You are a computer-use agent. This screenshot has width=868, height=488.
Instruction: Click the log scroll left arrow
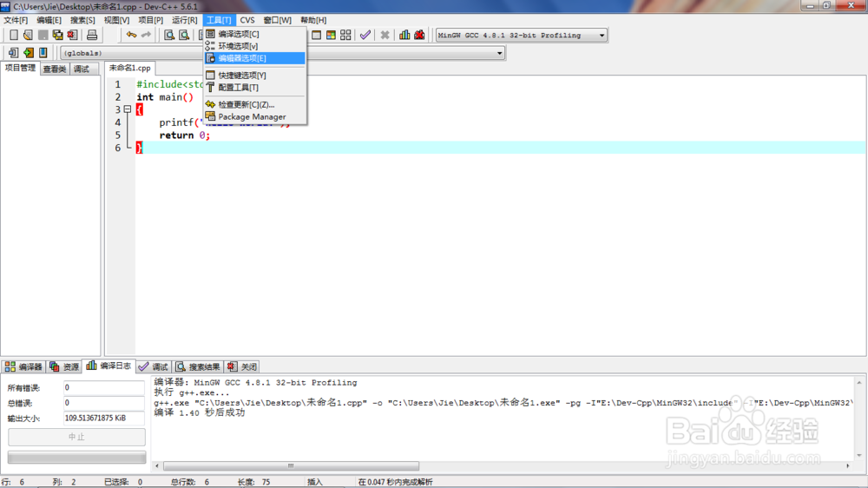click(x=157, y=465)
